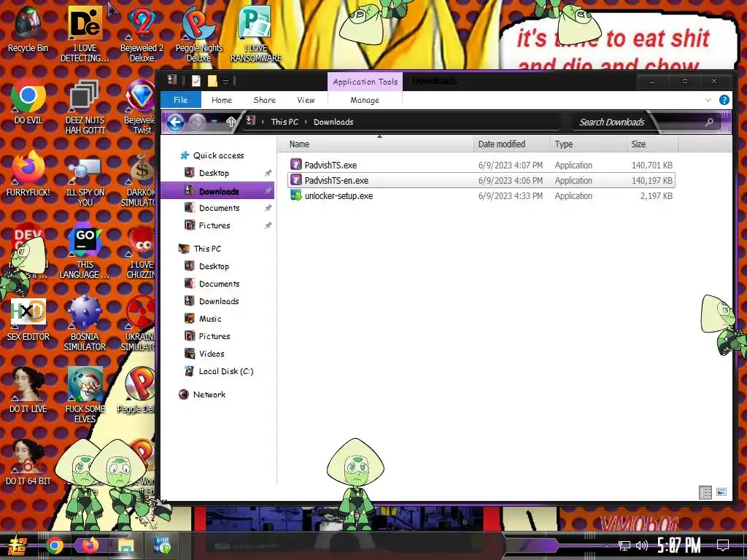747x560 pixels.
Task: Open the Bejeweled 2 Deluxe desktop shortcut
Action: coord(142,34)
